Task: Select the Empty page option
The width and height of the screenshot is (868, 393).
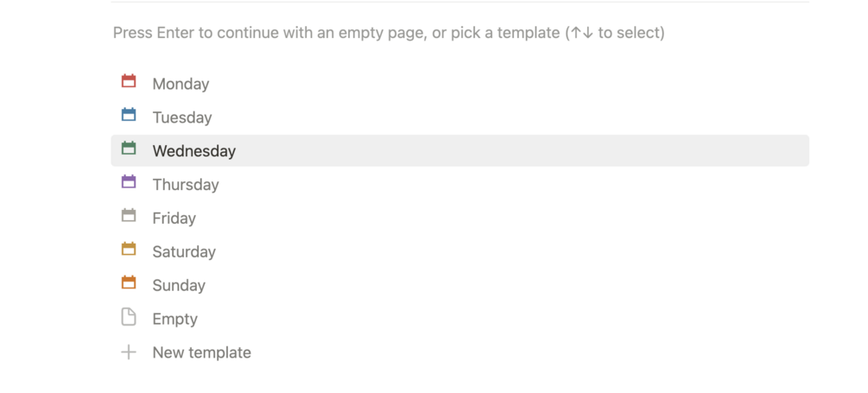Action: 175,320
